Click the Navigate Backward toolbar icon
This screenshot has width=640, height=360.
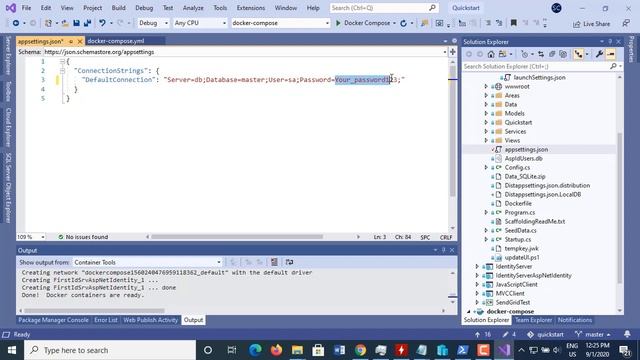tap(16, 23)
